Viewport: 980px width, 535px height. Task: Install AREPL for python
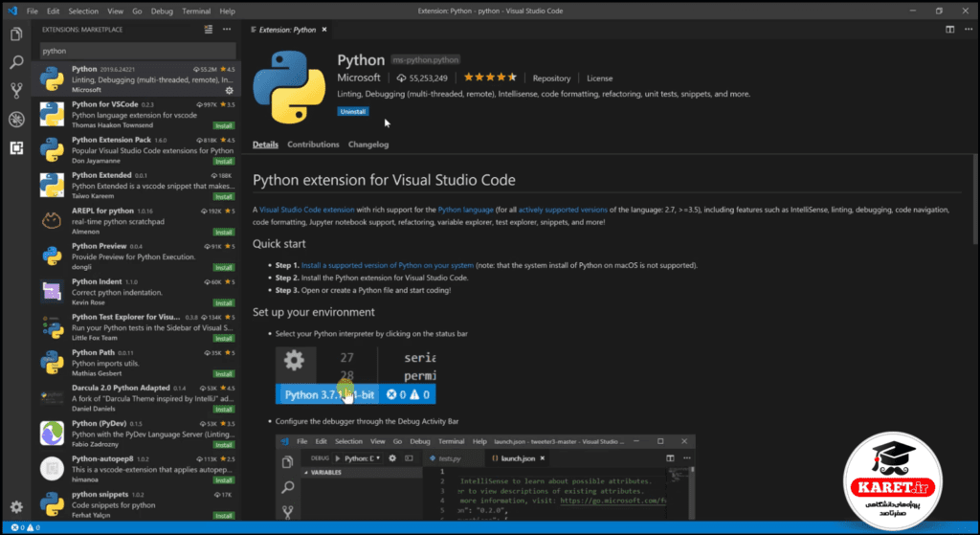click(224, 232)
